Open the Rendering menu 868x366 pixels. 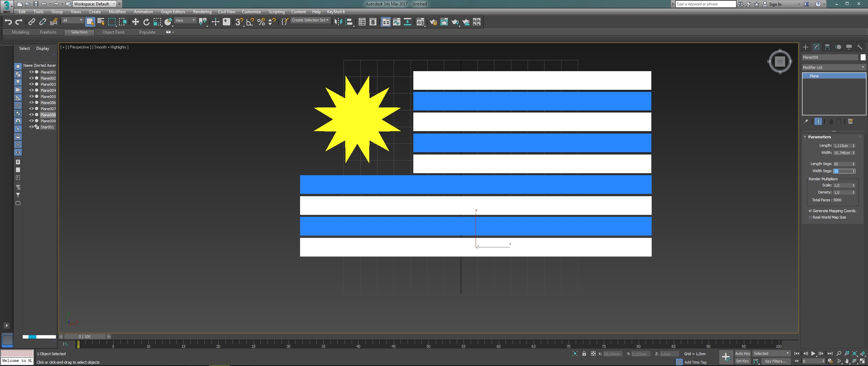coord(202,12)
